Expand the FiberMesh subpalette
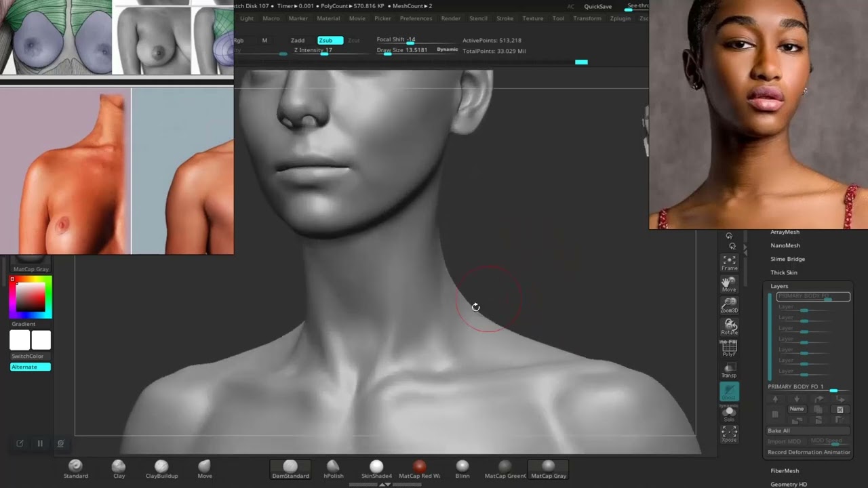This screenshot has height=488, width=868. tap(785, 470)
